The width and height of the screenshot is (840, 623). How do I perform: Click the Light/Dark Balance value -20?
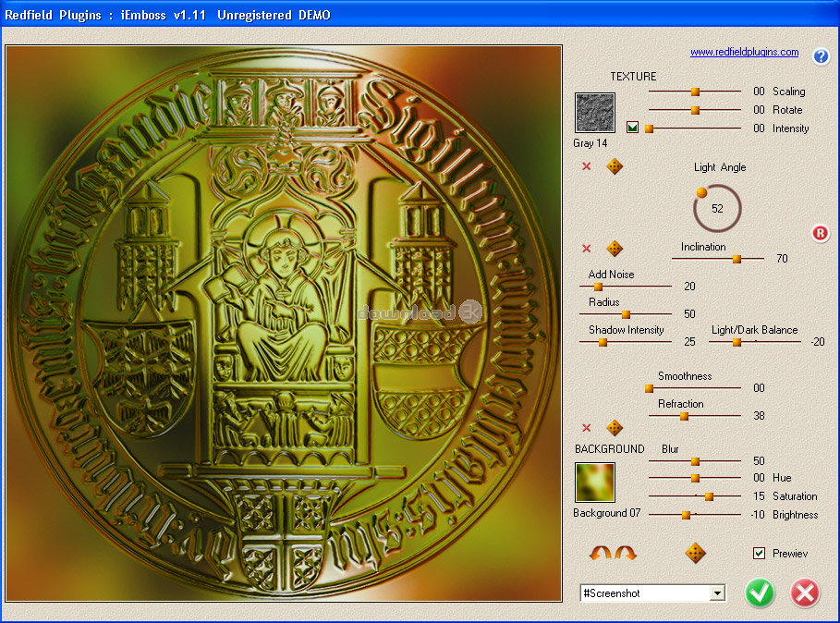(818, 342)
